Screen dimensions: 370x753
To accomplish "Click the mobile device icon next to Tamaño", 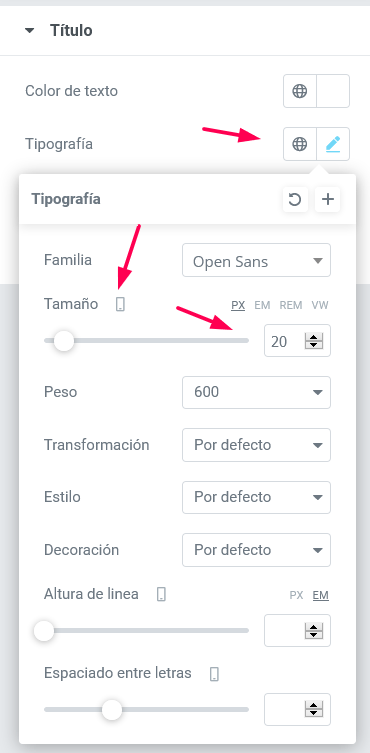I will [120, 304].
